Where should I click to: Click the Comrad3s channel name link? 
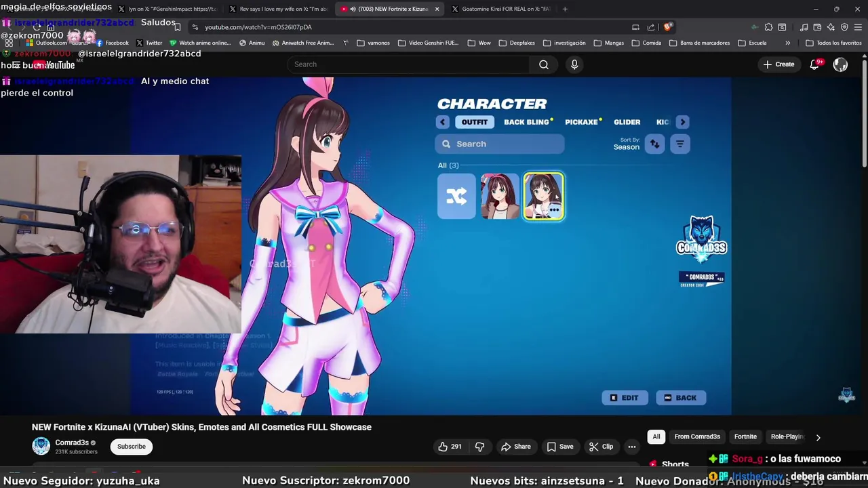[x=72, y=443]
